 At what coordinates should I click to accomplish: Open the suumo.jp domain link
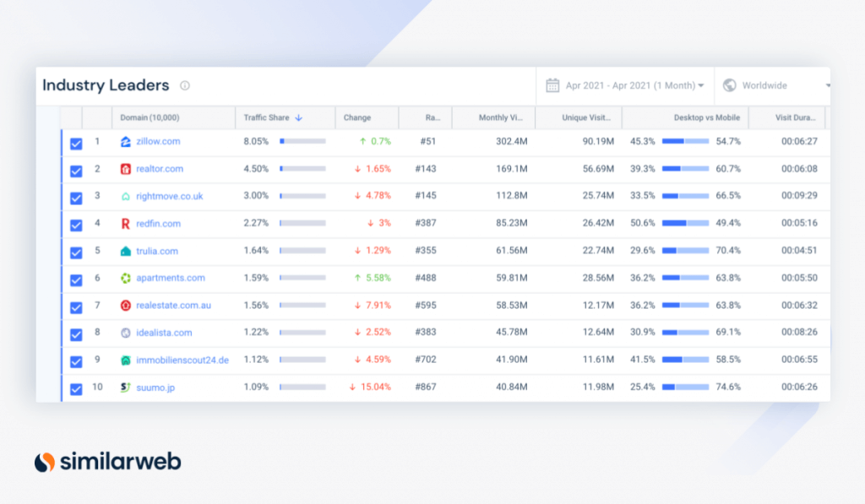155,387
